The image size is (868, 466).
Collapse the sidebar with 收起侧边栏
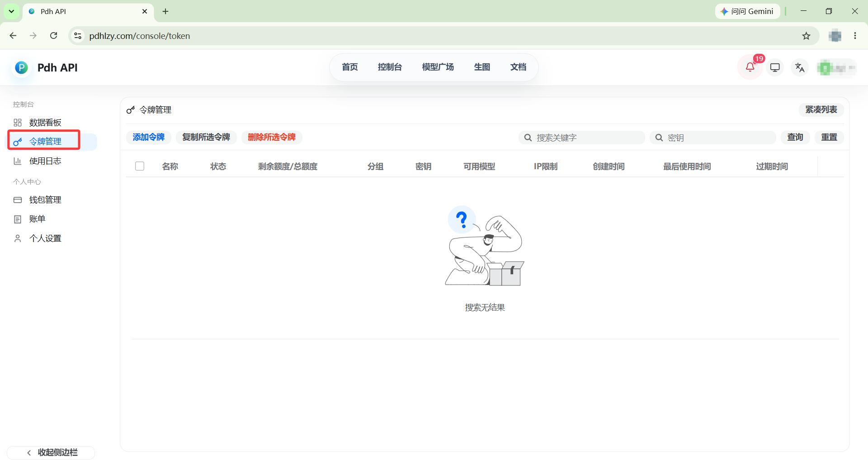[51, 452]
